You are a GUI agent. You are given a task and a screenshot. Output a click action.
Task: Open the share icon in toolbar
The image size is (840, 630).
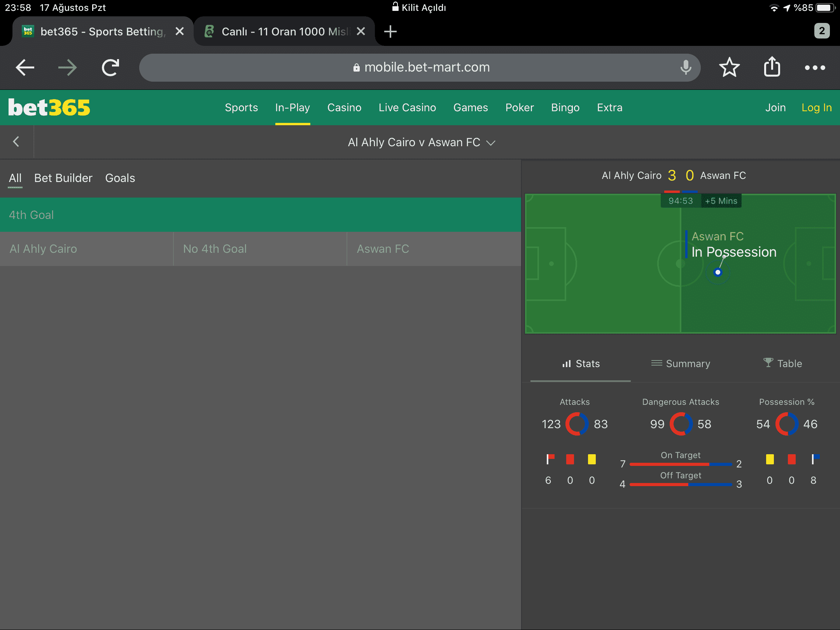coord(772,67)
